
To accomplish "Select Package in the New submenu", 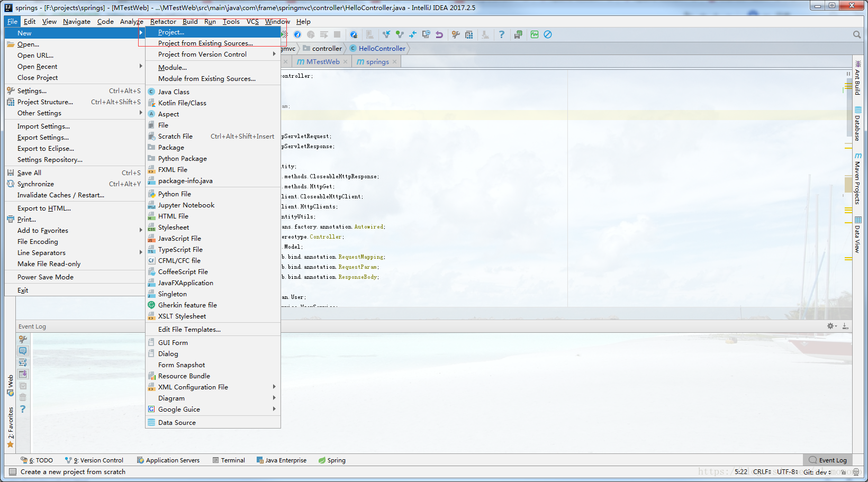I will click(x=213, y=147).
